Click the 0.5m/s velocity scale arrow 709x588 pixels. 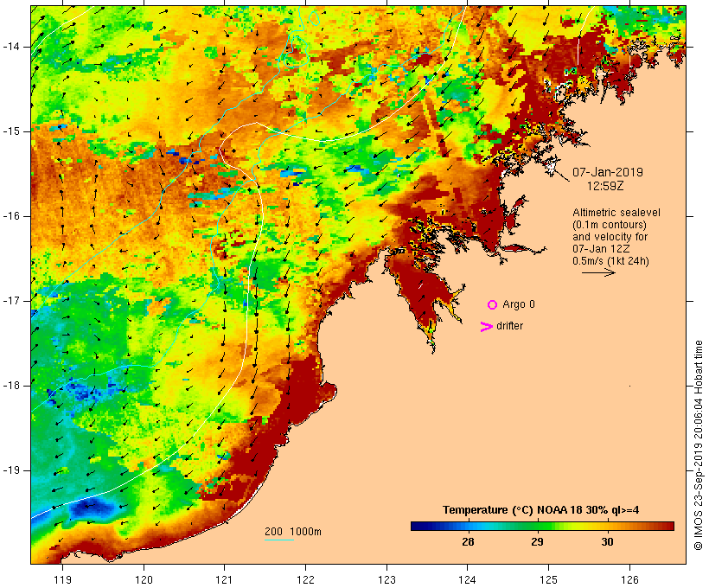598,272
